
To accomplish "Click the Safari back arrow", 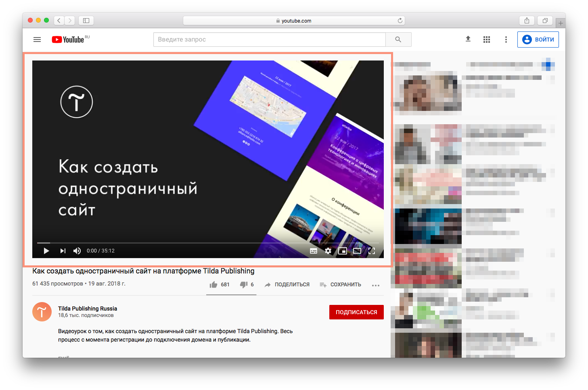I will [x=59, y=20].
